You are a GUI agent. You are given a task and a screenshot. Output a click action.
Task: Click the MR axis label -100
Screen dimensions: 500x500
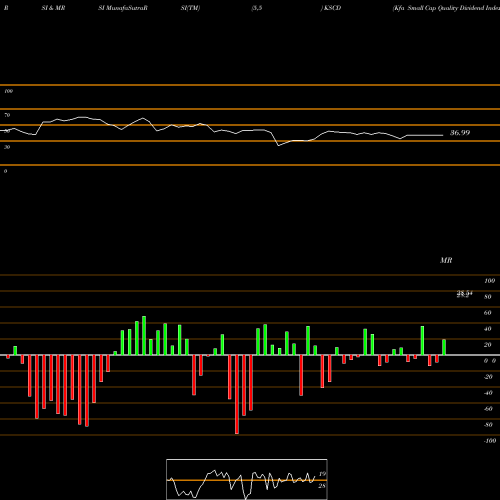coord(490,441)
